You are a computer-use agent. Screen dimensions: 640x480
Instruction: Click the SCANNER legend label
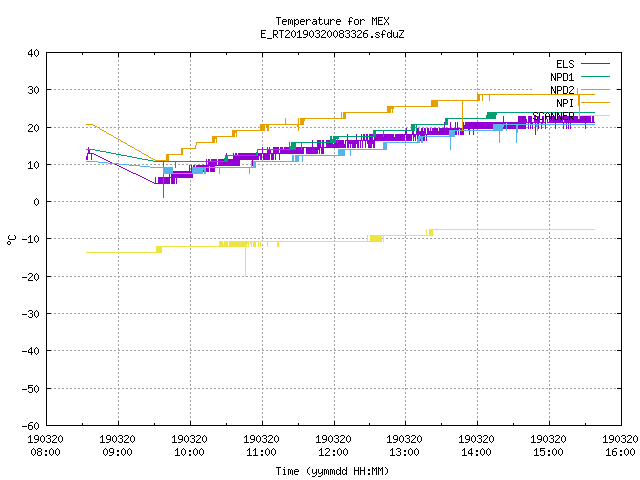pyautogui.click(x=553, y=116)
